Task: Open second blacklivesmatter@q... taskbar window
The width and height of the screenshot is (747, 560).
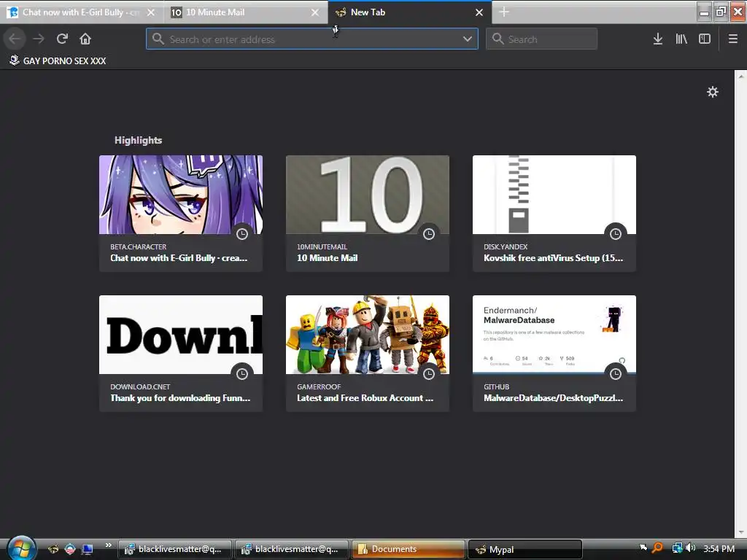Action: coord(292,549)
